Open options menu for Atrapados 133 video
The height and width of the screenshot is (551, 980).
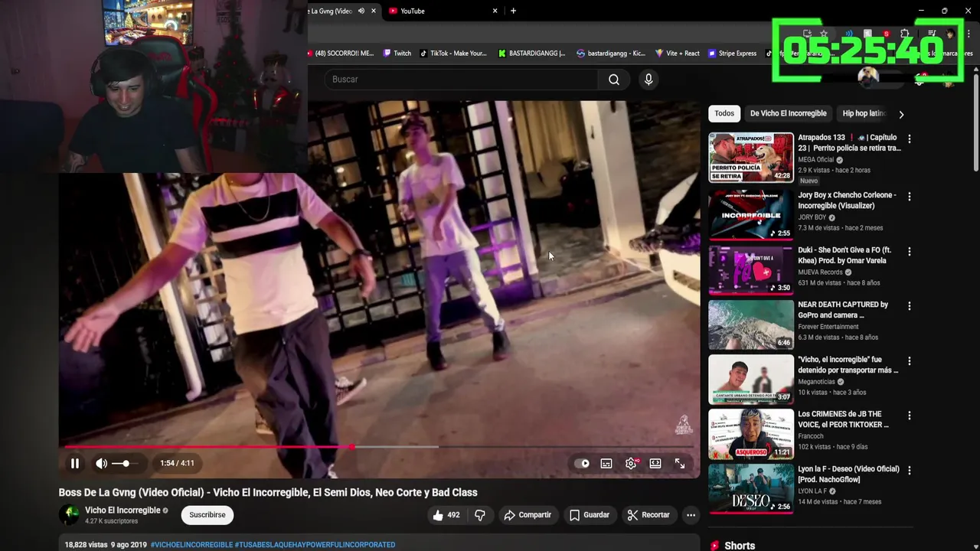pos(909,139)
